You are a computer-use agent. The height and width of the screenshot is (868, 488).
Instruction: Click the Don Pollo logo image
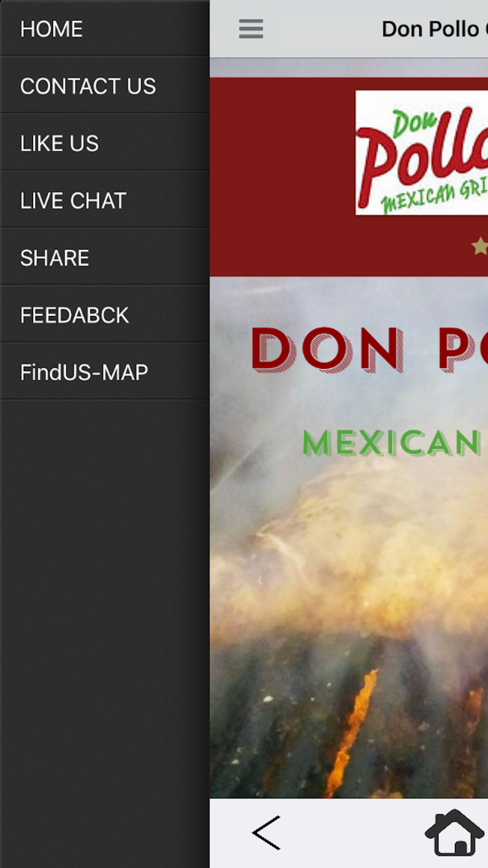pos(422,152)
